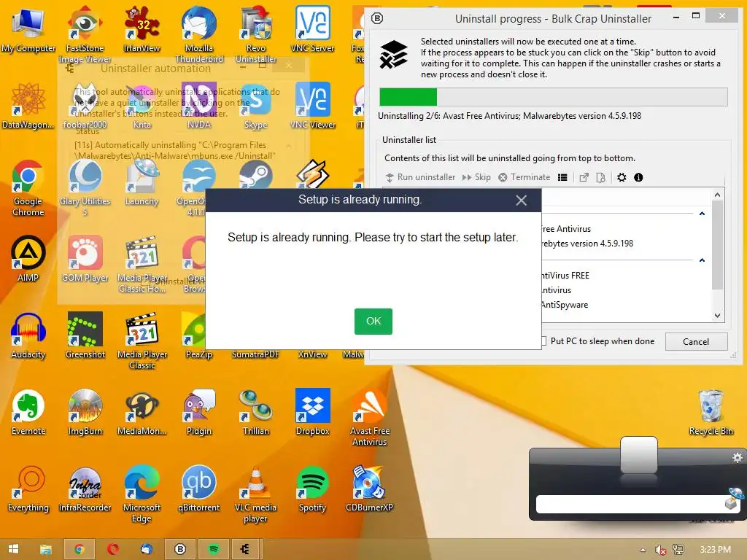Viewport: 747px width, 560px height.
Task: Open settings gear in uninstaller toolbar
Action: (622, 178)
